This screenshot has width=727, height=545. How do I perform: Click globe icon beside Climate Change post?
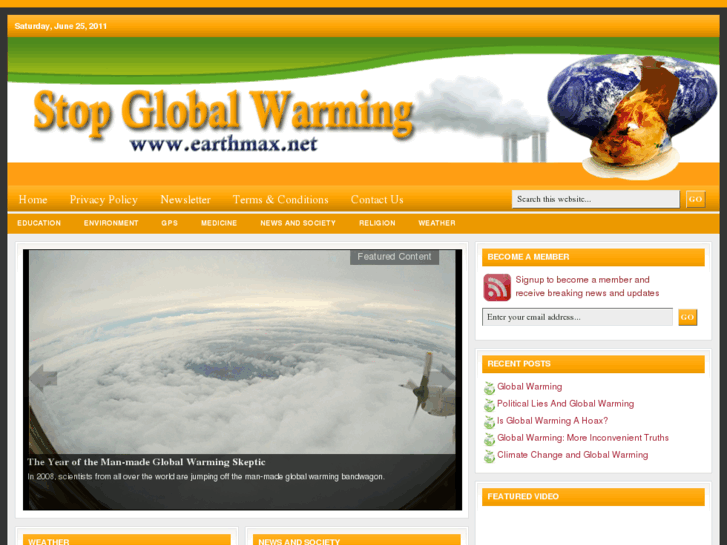[x=489, y=456]
